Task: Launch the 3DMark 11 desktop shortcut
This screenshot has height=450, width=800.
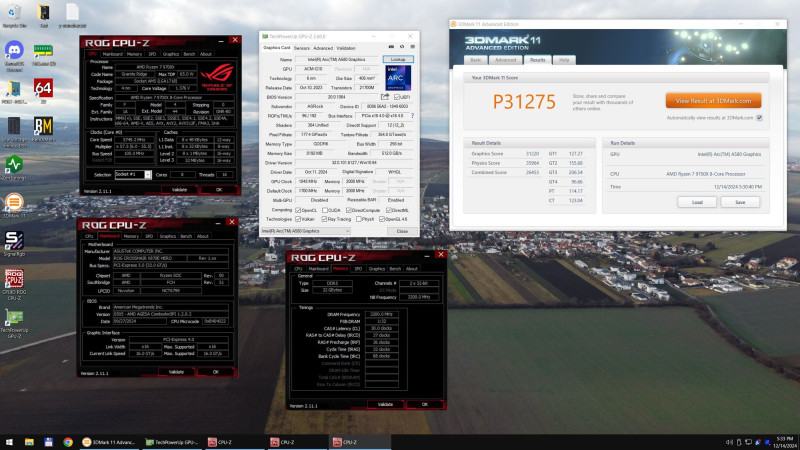Action: pyautogui.click(x=14, y=206)
